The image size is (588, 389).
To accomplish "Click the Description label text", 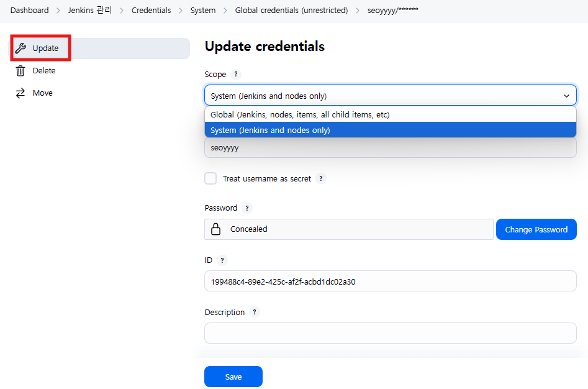I will (224, 312).
